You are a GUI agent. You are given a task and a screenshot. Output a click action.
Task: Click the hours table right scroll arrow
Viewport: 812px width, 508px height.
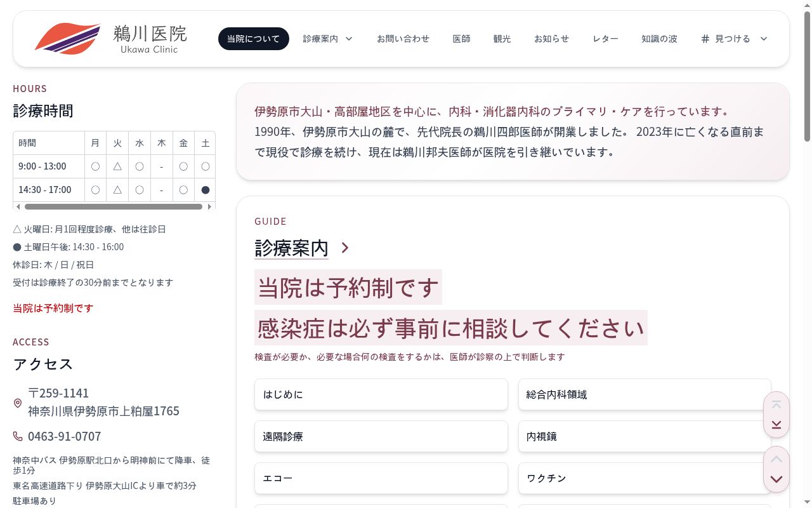click(x=210, y=206)
